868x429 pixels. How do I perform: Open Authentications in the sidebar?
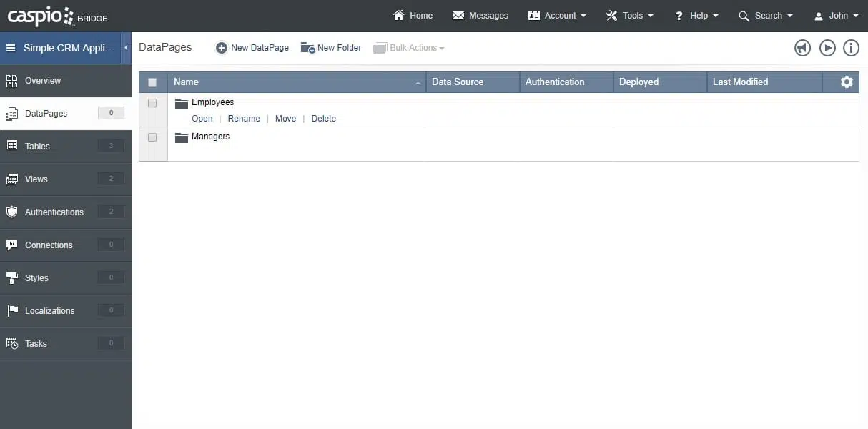(54, 212)
